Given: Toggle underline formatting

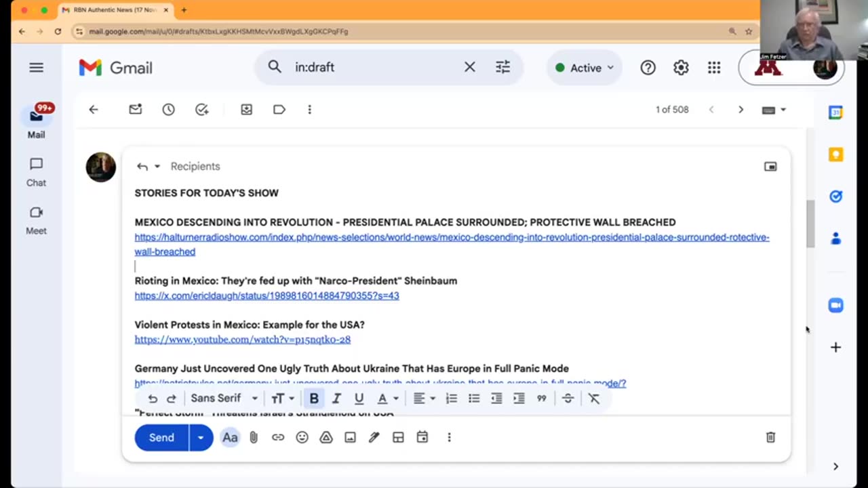Looking at the screenshot, I should pos(359,399).
